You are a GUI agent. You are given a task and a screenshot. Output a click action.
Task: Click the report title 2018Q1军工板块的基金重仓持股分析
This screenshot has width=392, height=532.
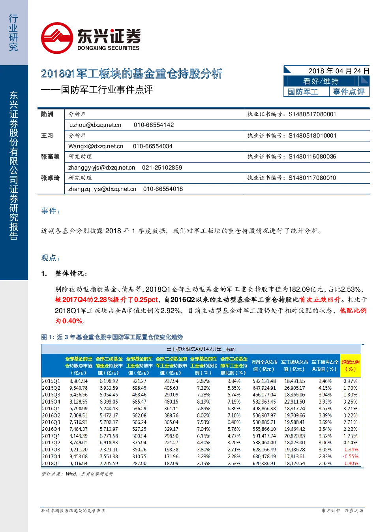point(132,74)
